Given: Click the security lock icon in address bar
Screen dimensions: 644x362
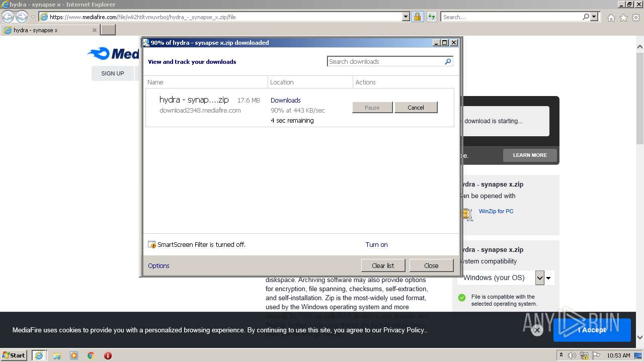Looking at the screenshot, I should point(417,17).
